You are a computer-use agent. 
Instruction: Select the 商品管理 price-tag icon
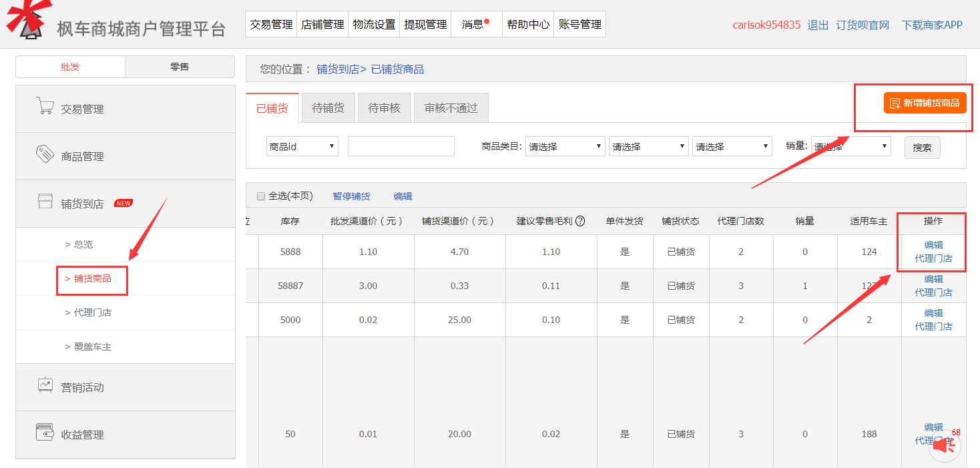click(46, 155)
